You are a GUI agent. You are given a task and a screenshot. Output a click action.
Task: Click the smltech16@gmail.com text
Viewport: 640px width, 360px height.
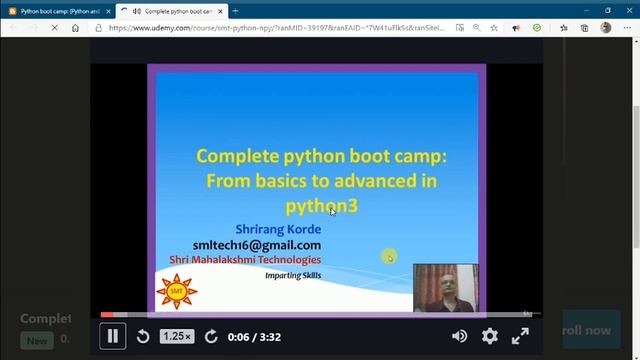(x=257, y=245)
